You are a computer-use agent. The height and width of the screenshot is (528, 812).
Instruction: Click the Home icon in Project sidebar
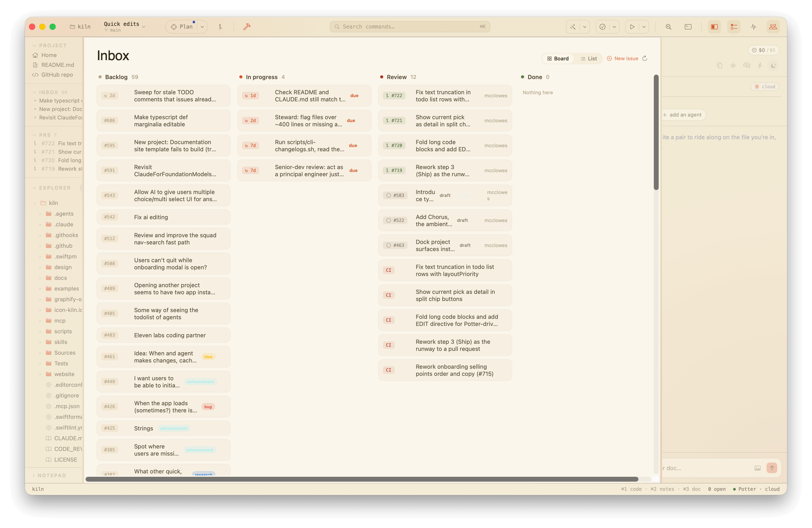(x=35, y=55)
